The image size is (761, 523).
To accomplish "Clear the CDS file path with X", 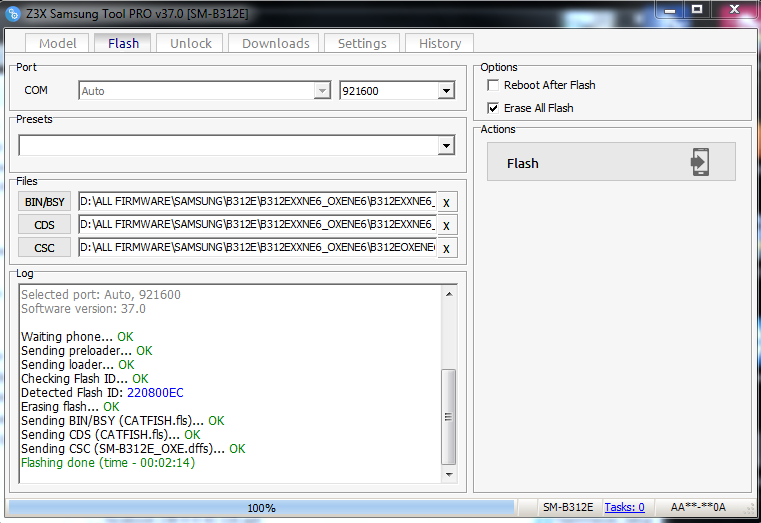I will coord(447,225).
